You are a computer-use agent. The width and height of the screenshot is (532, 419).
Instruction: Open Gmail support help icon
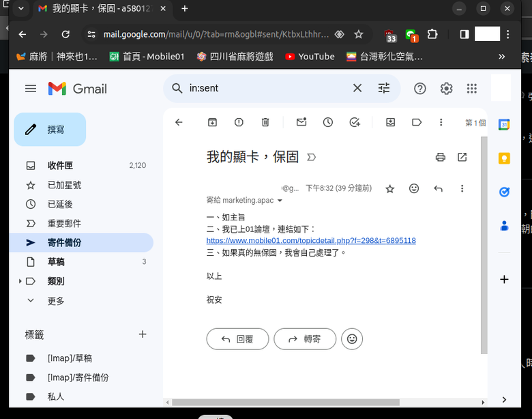click(x=419, y=89)
